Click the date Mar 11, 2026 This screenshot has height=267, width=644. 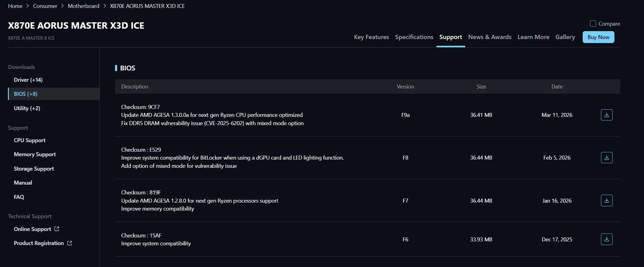pos(557,115)
